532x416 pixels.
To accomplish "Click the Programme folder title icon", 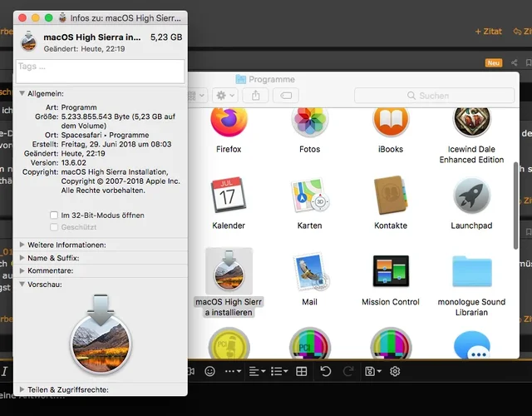I will click(240, 79).
